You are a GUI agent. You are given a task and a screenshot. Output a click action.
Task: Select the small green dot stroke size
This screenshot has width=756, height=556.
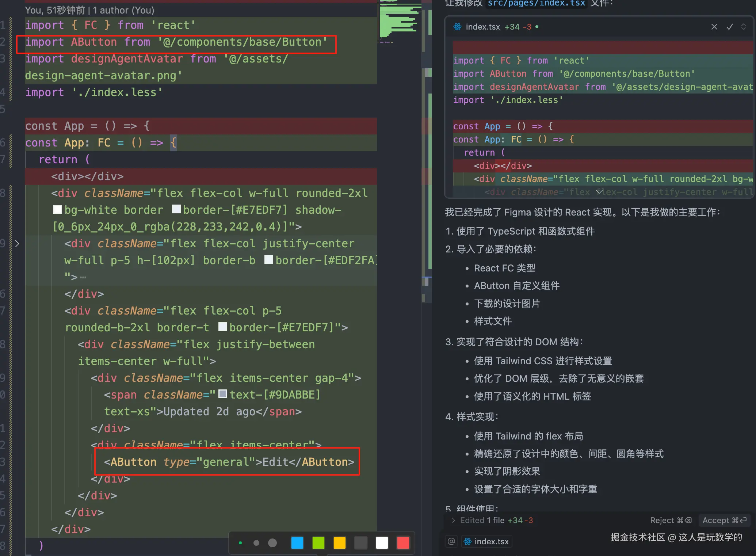click(x=240, y=543)
